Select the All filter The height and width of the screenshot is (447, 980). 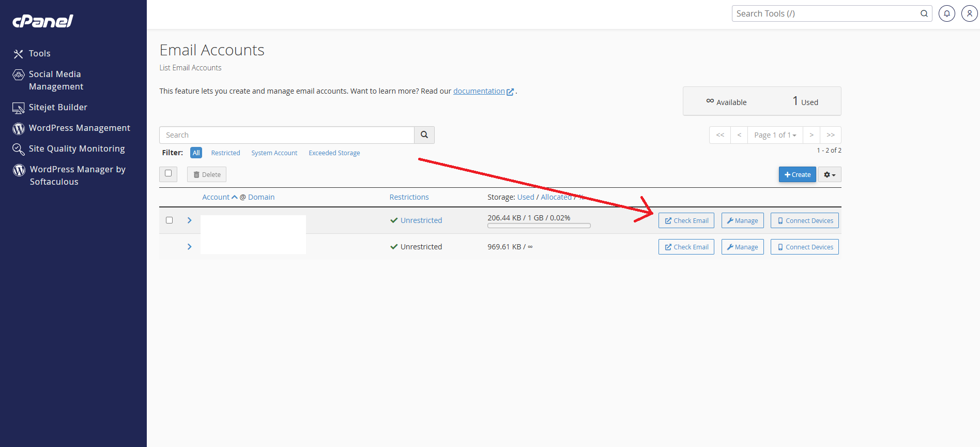[196, 153]
